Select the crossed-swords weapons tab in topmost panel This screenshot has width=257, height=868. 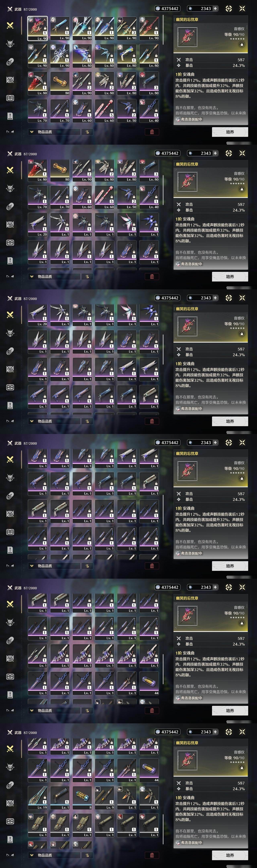10,25
